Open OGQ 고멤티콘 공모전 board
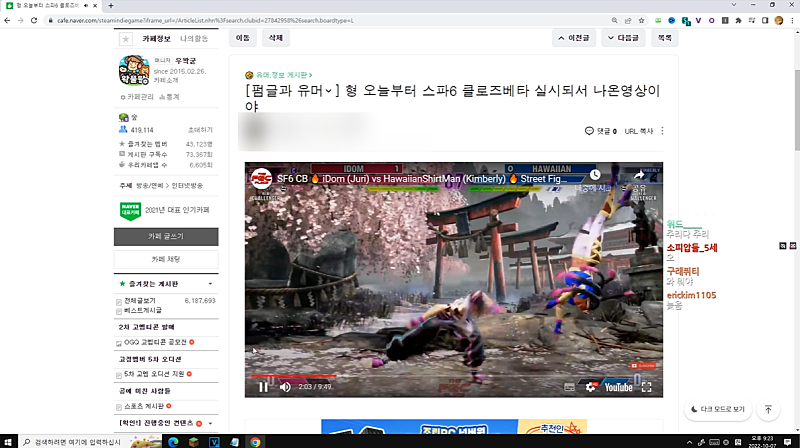This screenshot has width=800, height=448. click(155, 342)
